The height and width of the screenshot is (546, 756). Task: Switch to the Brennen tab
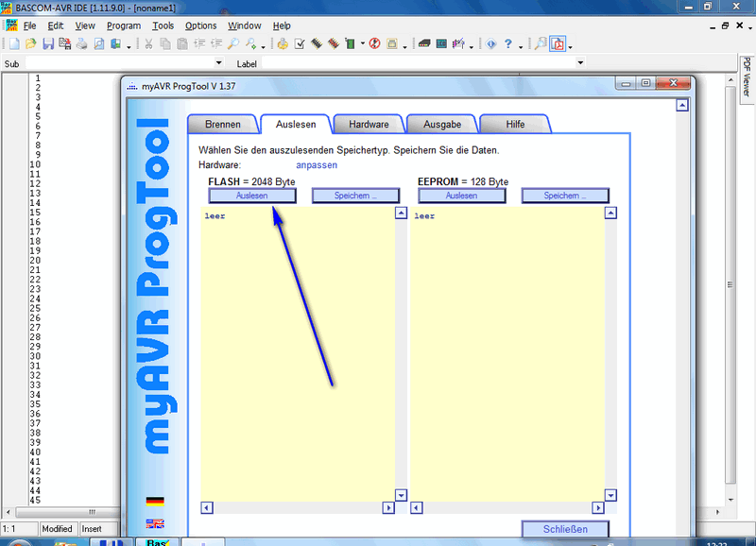pyautogui.click(x=223, y=125)
